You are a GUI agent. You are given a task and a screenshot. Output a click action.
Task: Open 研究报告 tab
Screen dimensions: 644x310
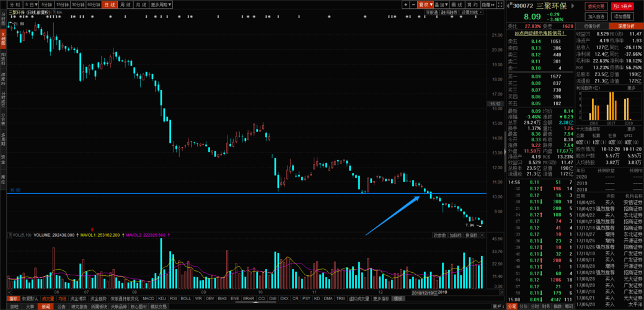tap(79, 306)
